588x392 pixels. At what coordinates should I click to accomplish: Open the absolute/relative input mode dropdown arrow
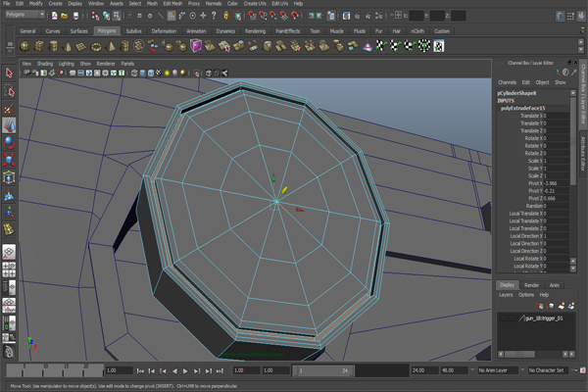[x=392, y=16]
